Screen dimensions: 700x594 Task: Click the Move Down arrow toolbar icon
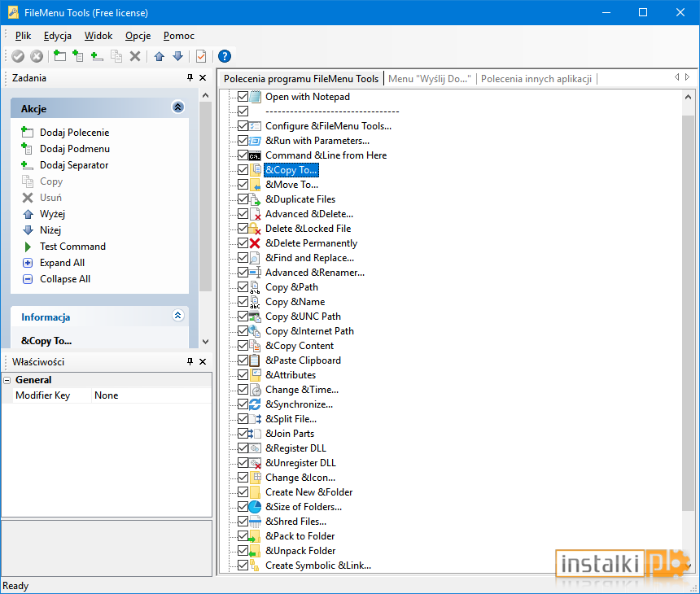tap(178, 56)
